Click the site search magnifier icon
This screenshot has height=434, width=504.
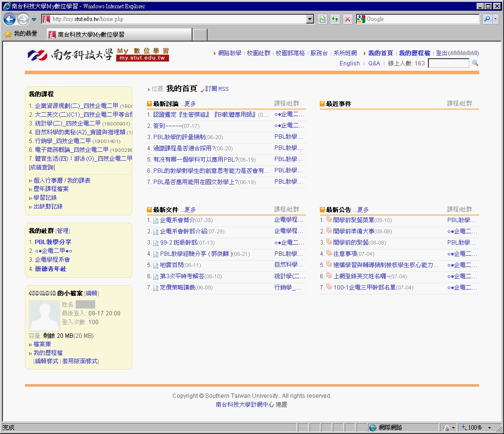click(475, 63)
